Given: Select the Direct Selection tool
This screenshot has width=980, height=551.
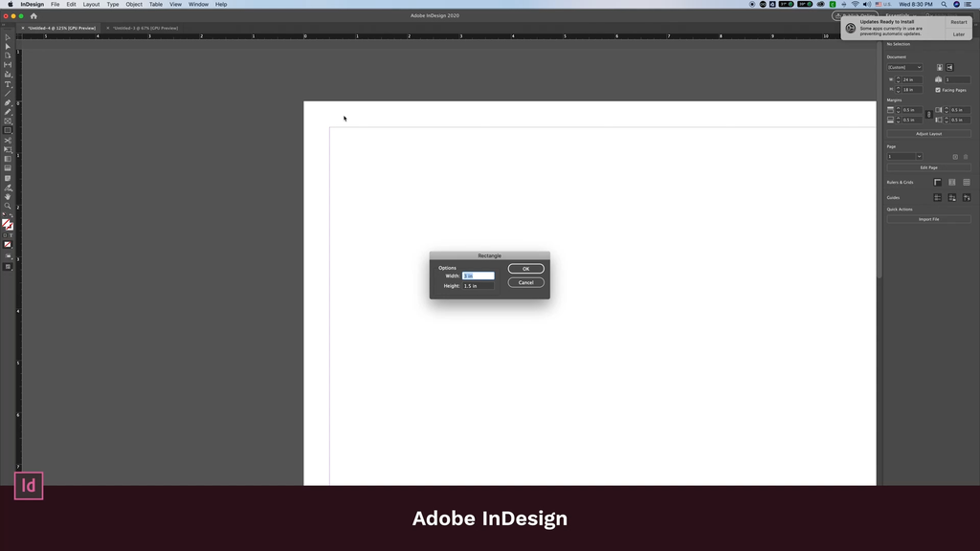Looking at the screenshot, I should tap(6, 45).
